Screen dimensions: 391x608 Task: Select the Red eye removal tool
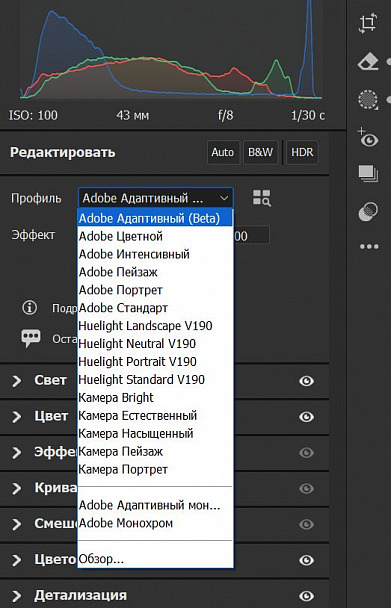(x=367, y=138)
